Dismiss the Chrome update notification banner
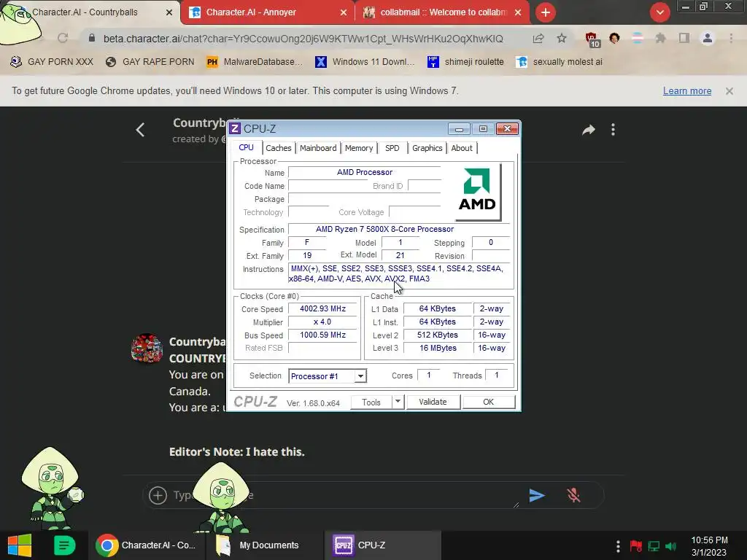 pos(729,91)
